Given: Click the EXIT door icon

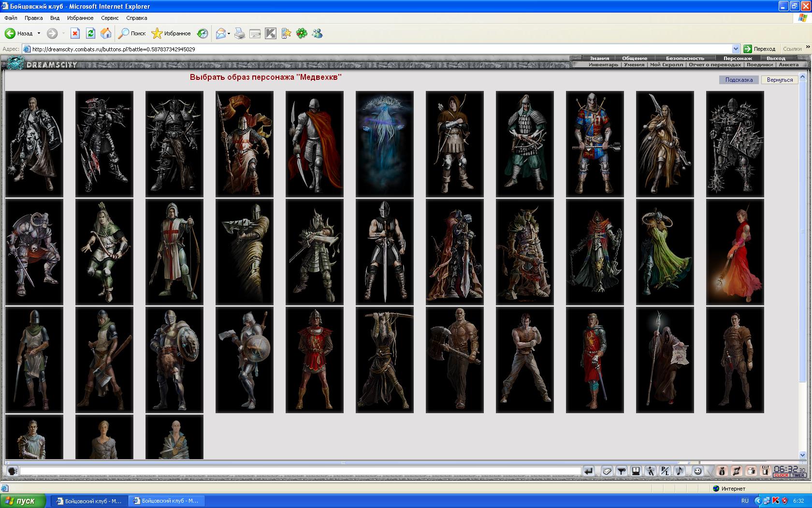Looking at the screenshot, I should 765,470.
